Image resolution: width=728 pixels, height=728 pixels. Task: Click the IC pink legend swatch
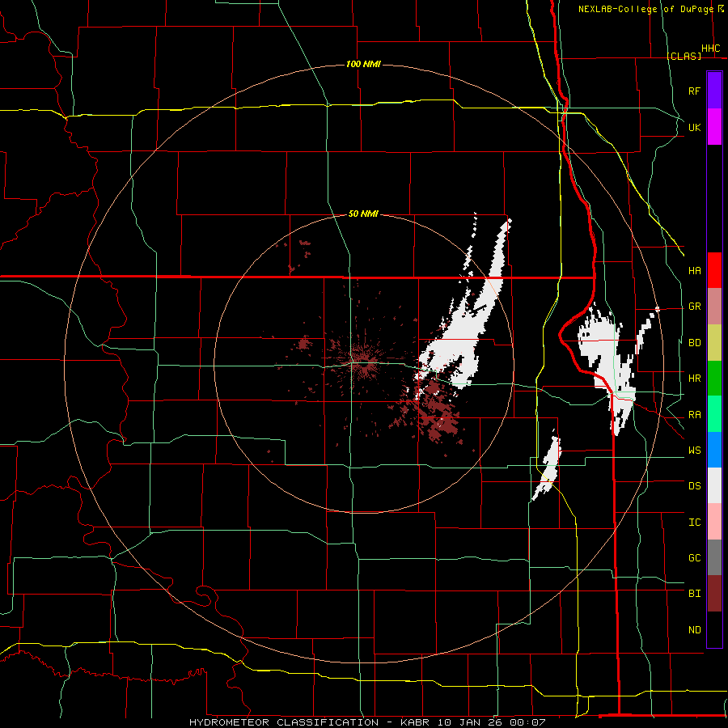click(714, 522)
